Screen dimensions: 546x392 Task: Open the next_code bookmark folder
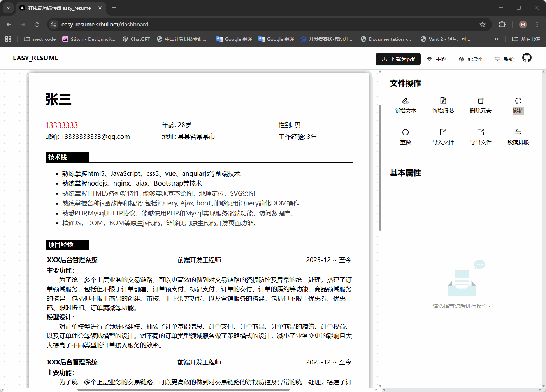(40, 39)
